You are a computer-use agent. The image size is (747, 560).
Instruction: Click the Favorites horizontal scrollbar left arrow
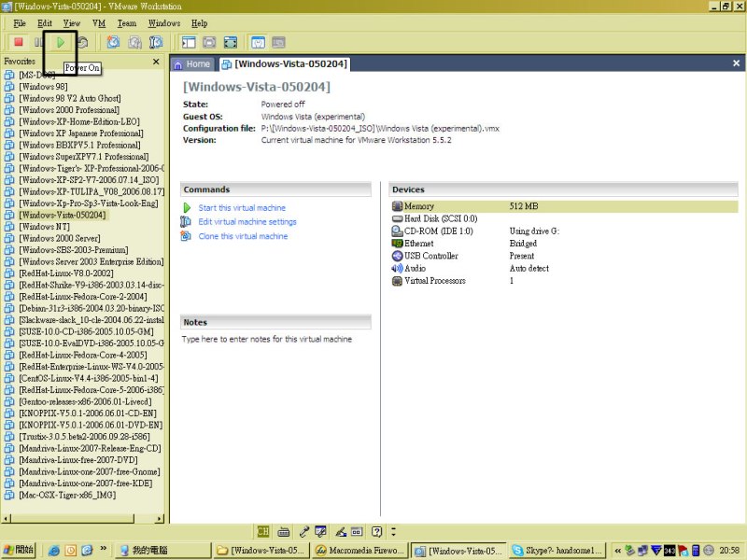[7, 519]
